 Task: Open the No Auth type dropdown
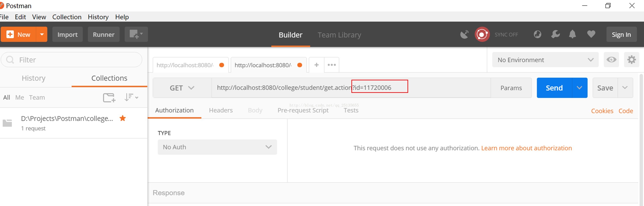[217, 147]
